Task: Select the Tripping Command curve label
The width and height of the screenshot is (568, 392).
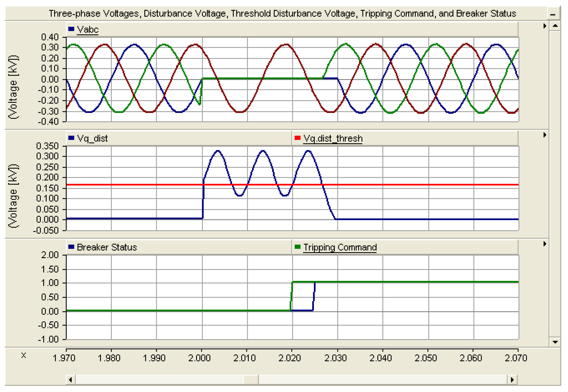Action: pos(340,247)
